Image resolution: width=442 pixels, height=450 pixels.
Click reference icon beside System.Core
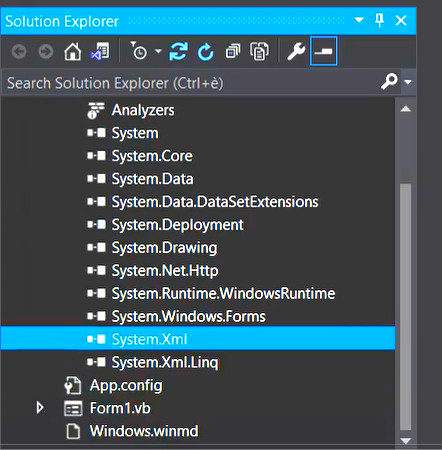tap(96, 156)
